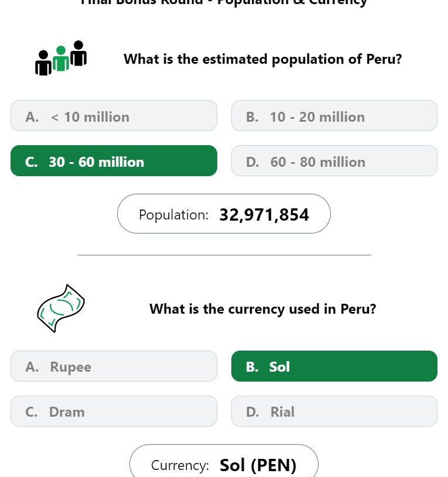Click the green figure in people icon
This screenshot has height=477, width=448.
61,59
